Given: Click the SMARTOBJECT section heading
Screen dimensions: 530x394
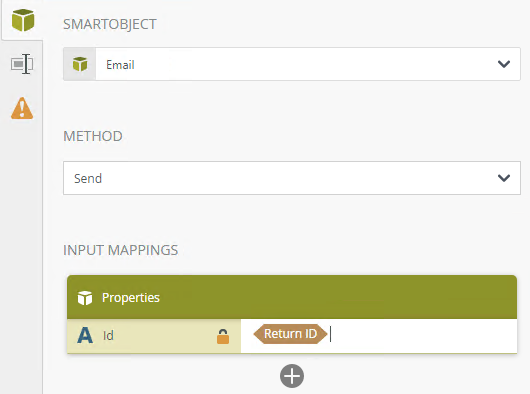Looking at the screenshot, I should pos(110,24).
